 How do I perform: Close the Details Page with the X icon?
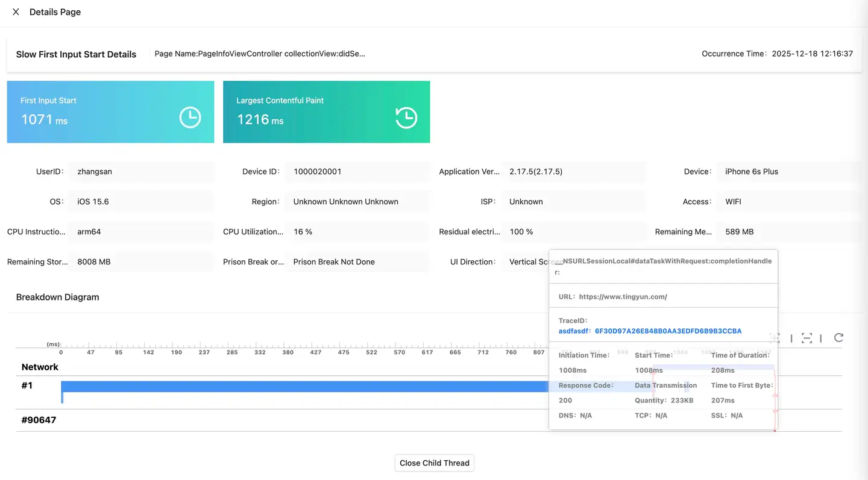pos(16,12)
